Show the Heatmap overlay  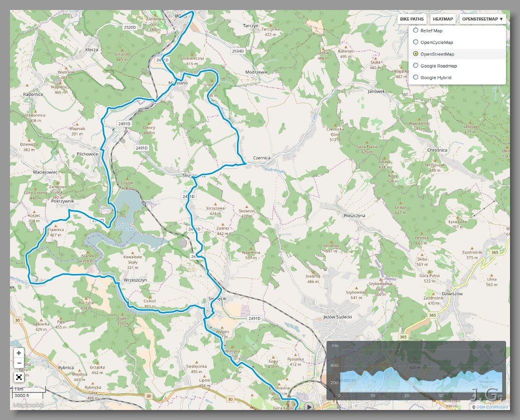(x=443, y=19)
